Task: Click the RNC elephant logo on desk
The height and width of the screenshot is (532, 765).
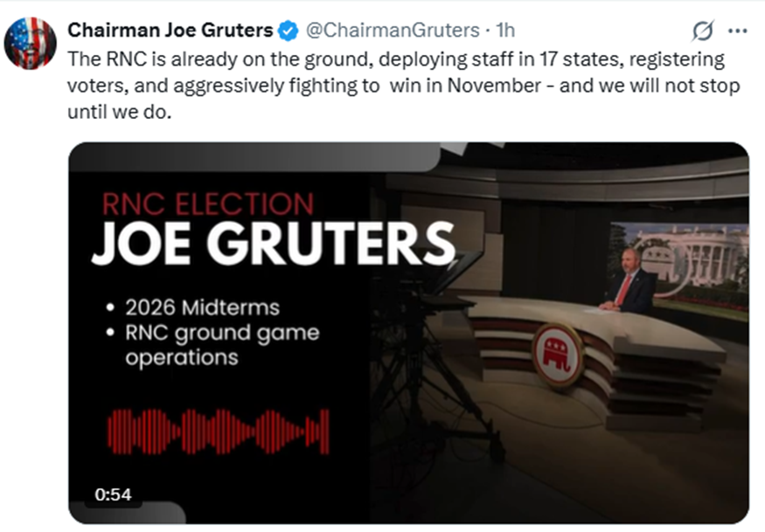Action: [x=558, y=356]
